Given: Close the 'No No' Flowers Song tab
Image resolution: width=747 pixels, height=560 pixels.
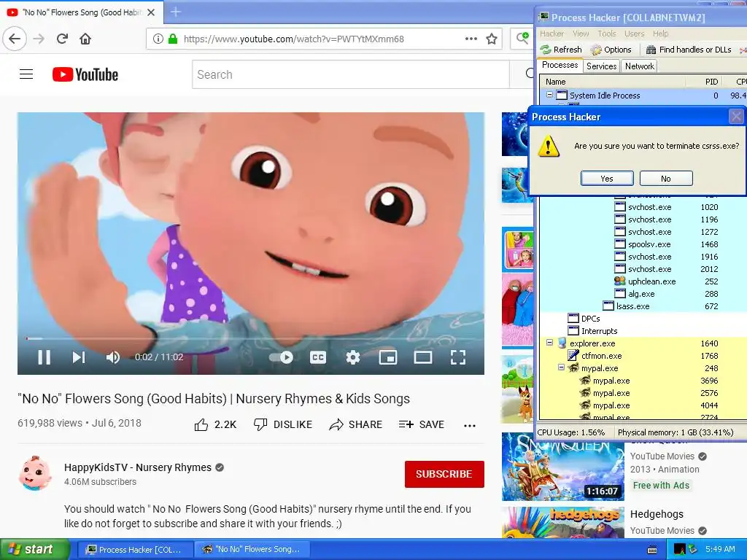Looking at the screenshot, I should tap(151, 12).
